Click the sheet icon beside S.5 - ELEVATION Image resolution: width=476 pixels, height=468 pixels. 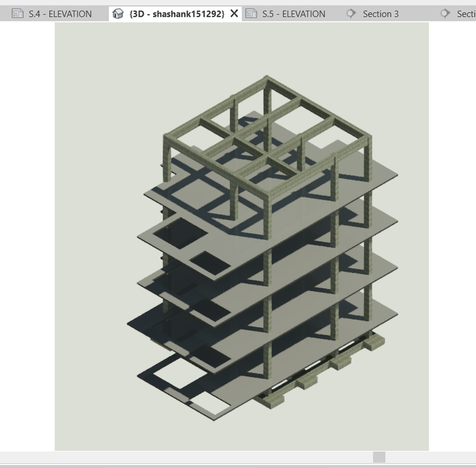click(251, 13)
